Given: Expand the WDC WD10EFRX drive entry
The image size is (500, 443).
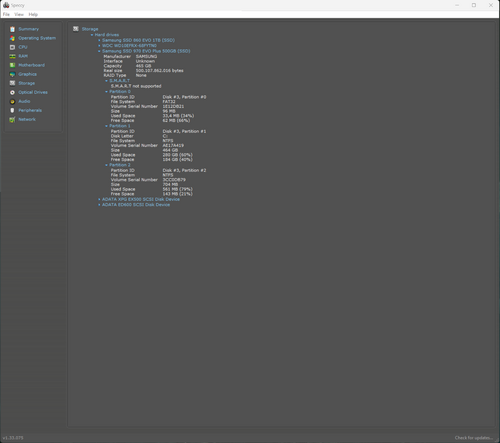Looking at the screenshot, I should click(x=129, y=46).
